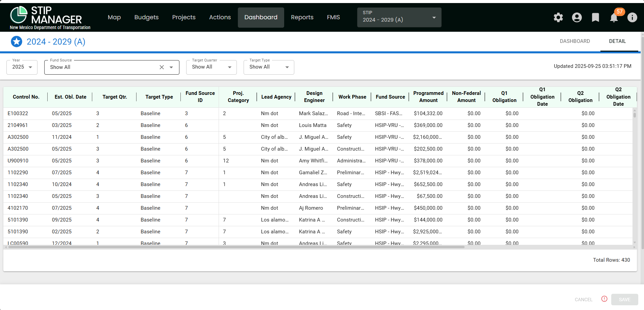This screenshot has height=310, width=644.
Task: Open the FMIS menu
Action: 333,17
